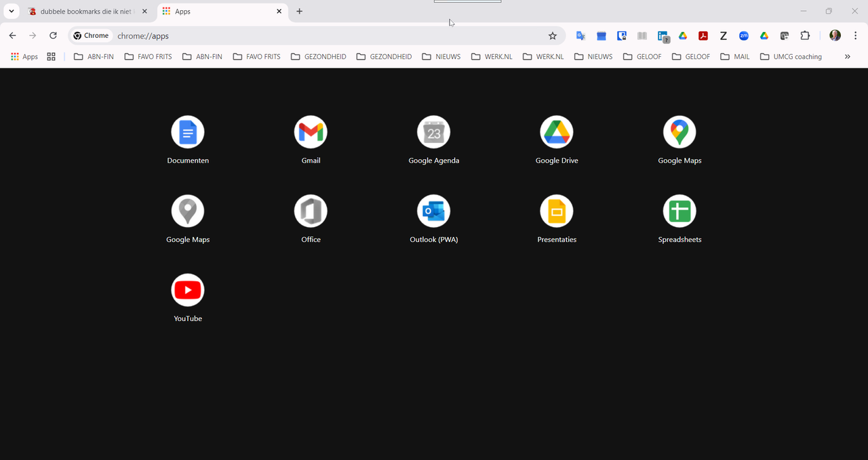Close the Apps tab
The image size is (868, 460).
(279, 12)
